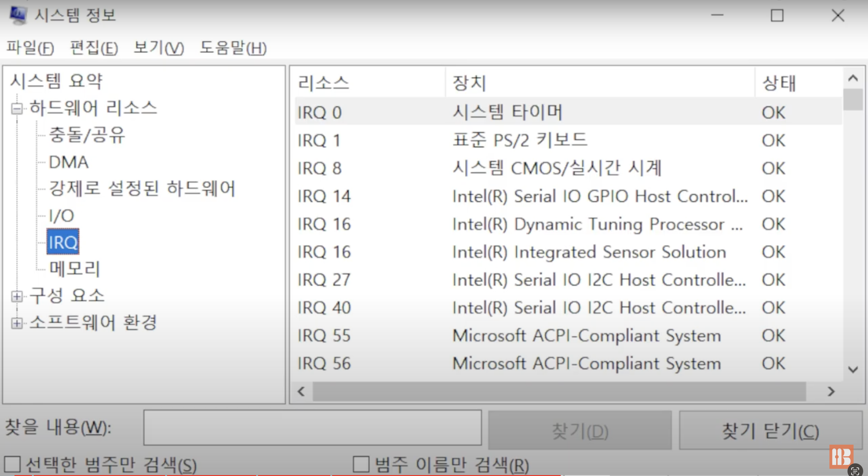Click 시스템 CMOS/실시간 시계 device cell
Image resolution: width=868 pixels, height=476 pixels.
557,168
